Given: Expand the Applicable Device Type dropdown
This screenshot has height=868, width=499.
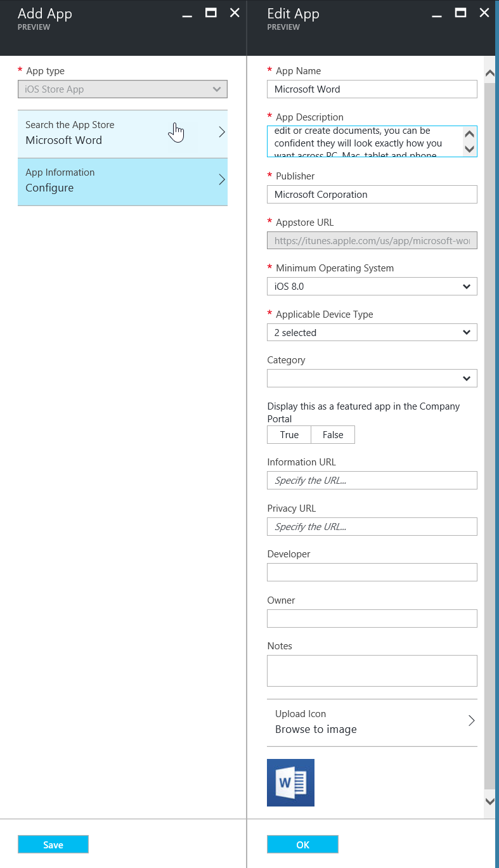Looking at the screenshot, I should [372, 332].
